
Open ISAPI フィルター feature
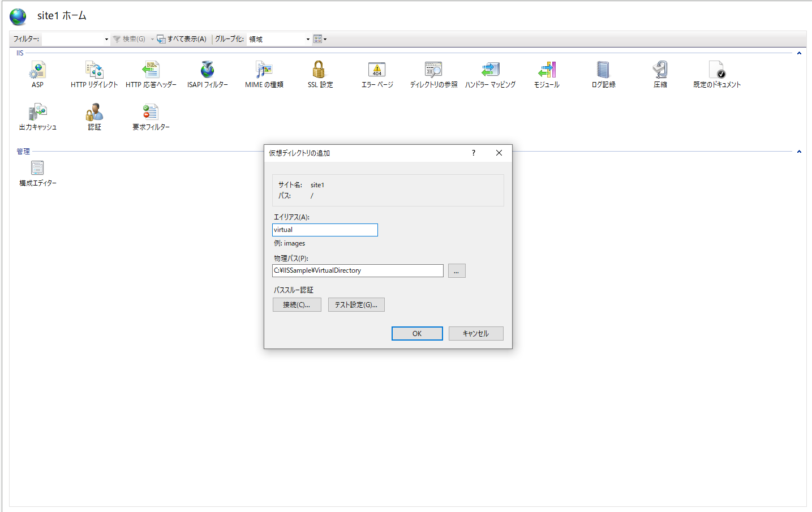[207, 75]
